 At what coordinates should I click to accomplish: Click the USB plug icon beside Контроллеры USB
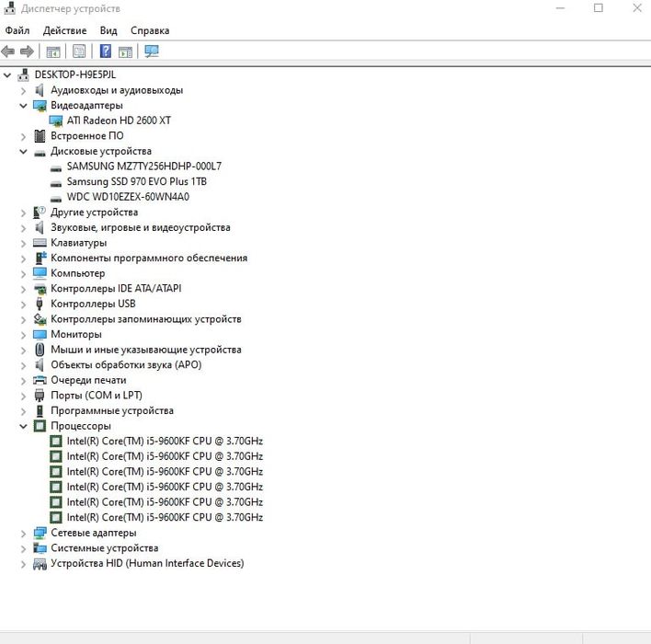(40, 304)
